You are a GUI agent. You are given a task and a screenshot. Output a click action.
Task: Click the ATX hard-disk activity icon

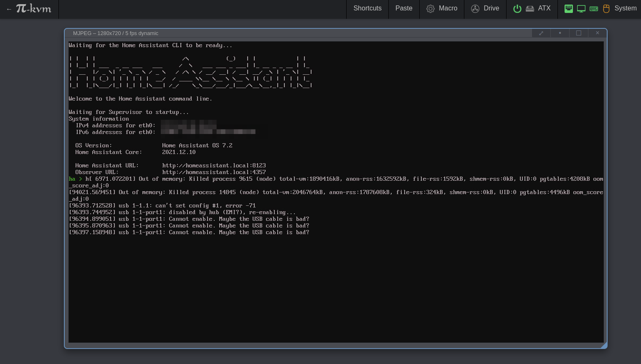click(530, 8)
